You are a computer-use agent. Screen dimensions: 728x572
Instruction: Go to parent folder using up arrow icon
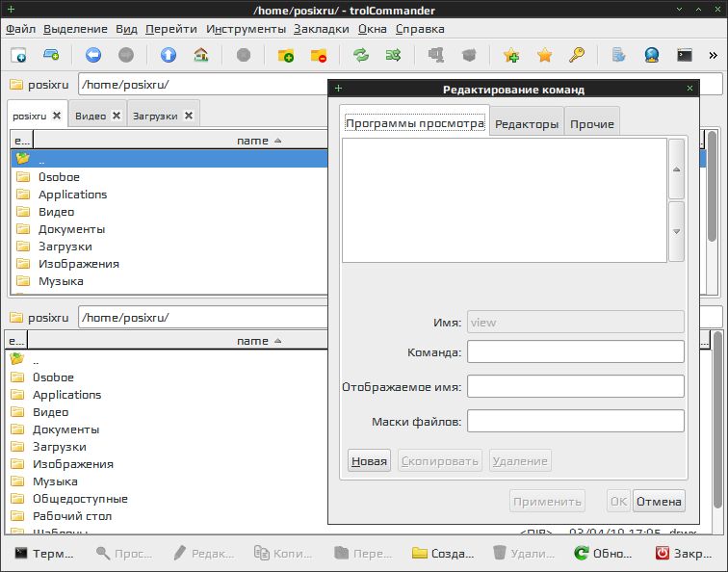(x=169, y=55)
